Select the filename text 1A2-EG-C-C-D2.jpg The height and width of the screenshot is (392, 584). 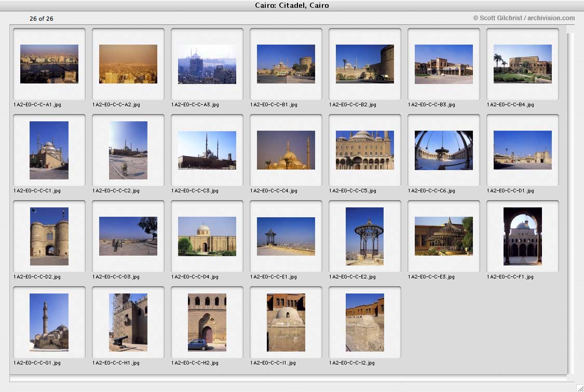(x=37, y=277)
